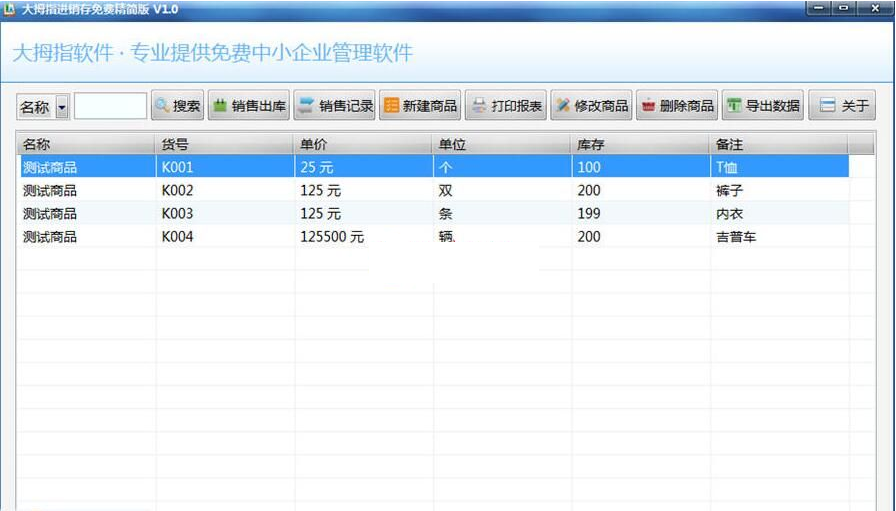
Task: Sort by the 库存 column header
Action: click(640, 144)
